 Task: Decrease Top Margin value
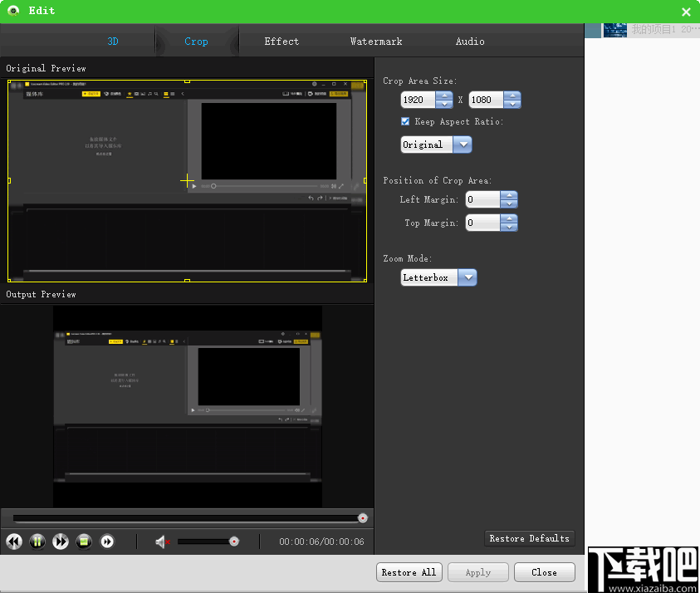pos(509,227)
